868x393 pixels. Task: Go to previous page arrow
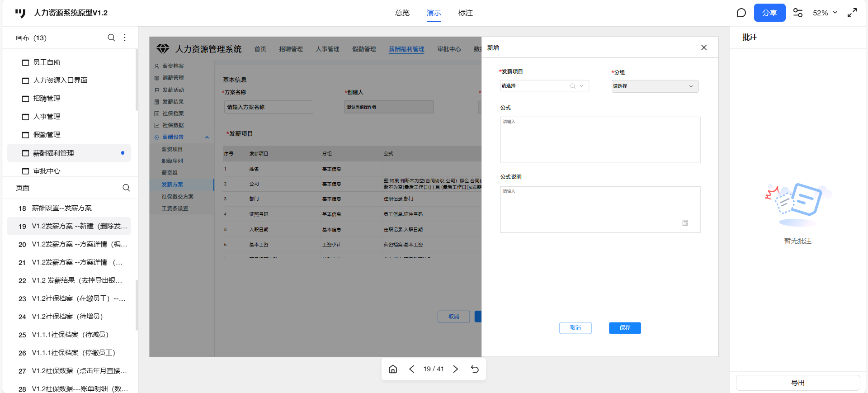pos(411,369)
